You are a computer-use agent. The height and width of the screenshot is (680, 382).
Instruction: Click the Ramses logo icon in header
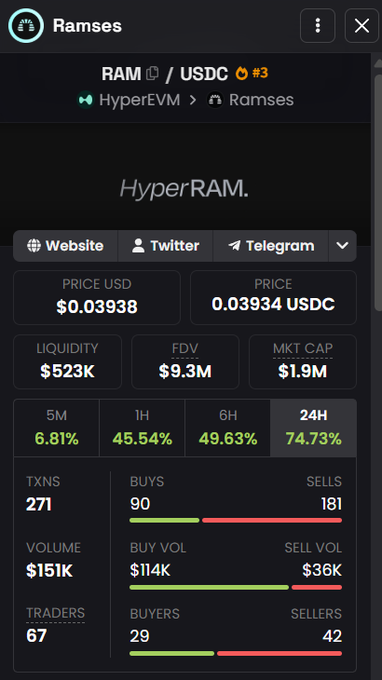pyautogui.click(x=26, y=26)
